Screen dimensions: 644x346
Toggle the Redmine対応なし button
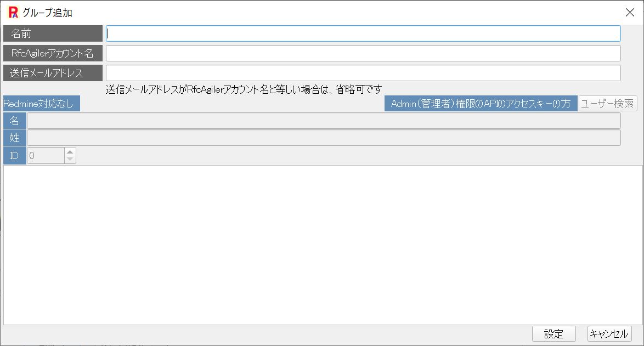tap(42, 104)
